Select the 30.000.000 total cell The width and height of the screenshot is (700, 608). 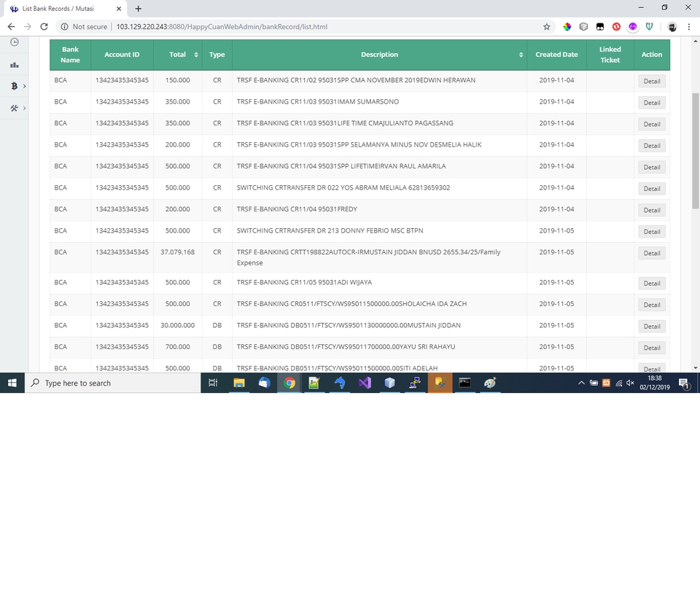[x=178, y=325]
